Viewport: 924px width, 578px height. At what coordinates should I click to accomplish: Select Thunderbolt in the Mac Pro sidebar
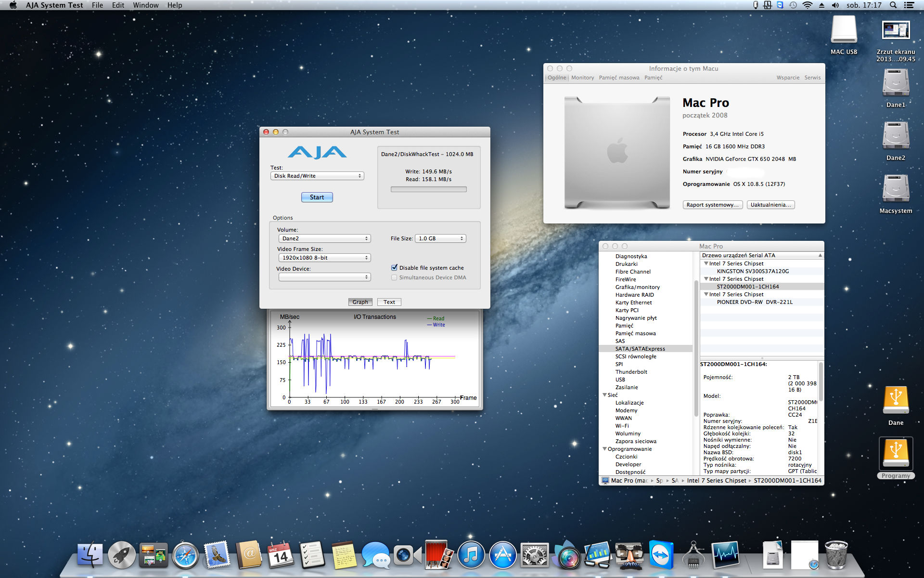645,372
